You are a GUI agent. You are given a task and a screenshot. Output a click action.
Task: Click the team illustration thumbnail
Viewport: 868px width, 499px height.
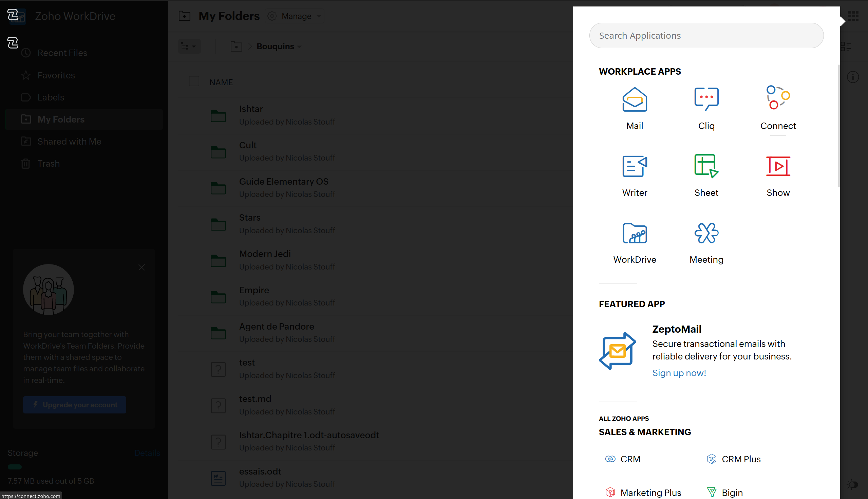48,289
